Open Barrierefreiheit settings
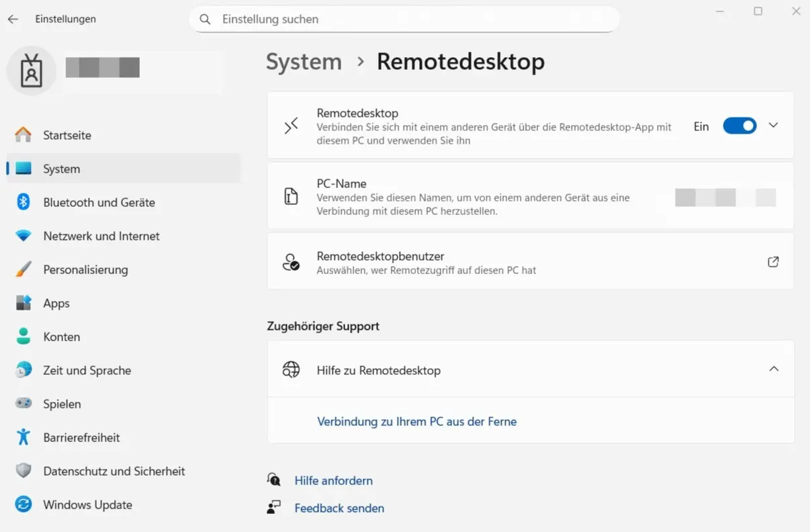The width and height of the screenshot is (810, 532). 82,437
